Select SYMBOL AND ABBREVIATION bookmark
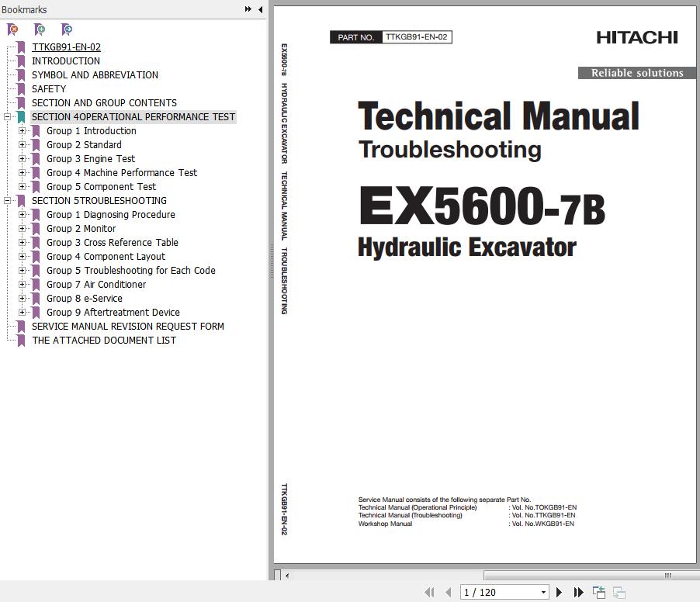Viewport: 700px width, 602px height. click(x=95, y=75)
